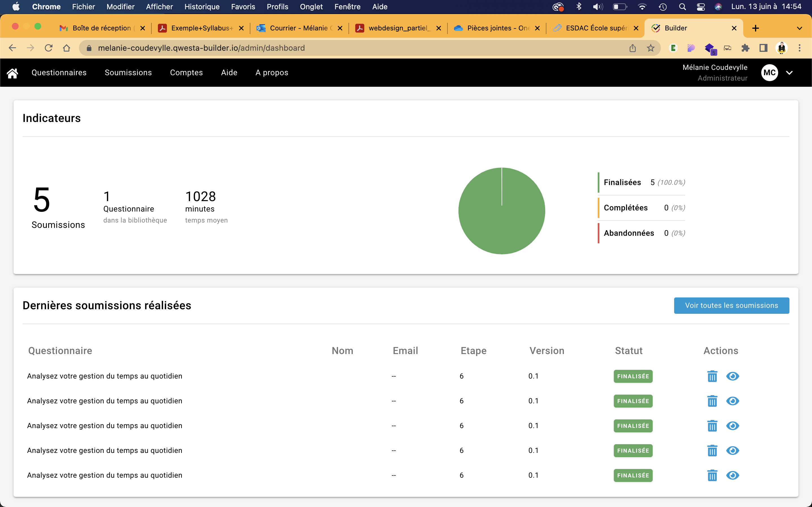Click the home icon in black navbar

(x=12, y=73)
